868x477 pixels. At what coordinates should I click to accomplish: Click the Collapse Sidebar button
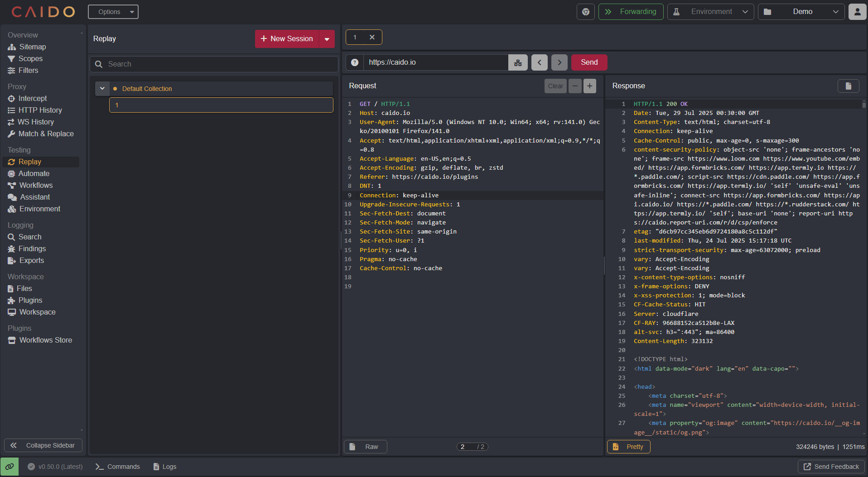[43, 445]
